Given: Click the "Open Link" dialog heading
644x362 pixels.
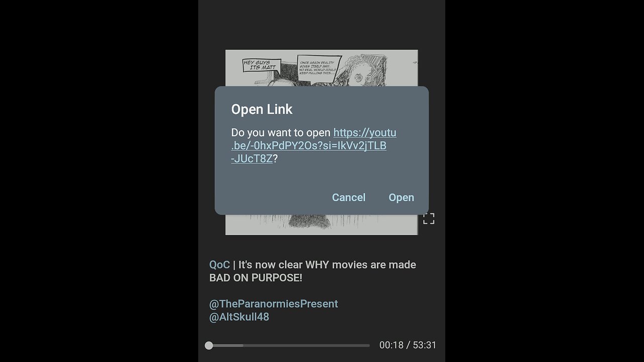Looking at the screenshot, I should (x=262, y=109).
